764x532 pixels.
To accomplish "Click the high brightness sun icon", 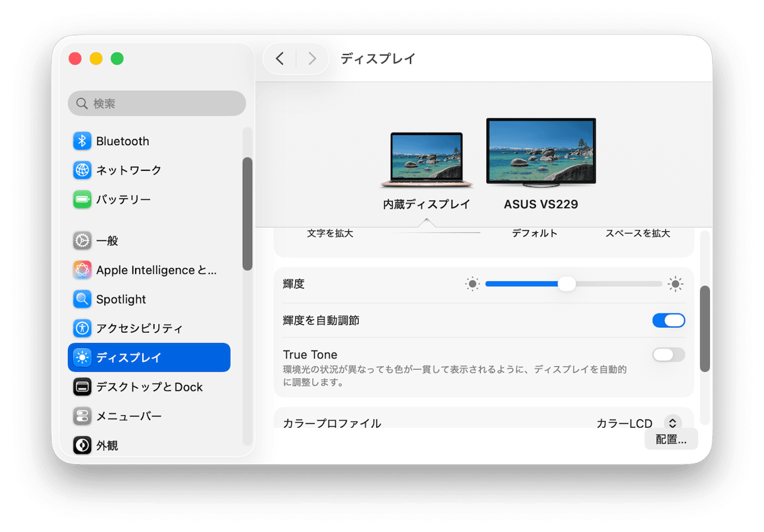I will (675, 284).
